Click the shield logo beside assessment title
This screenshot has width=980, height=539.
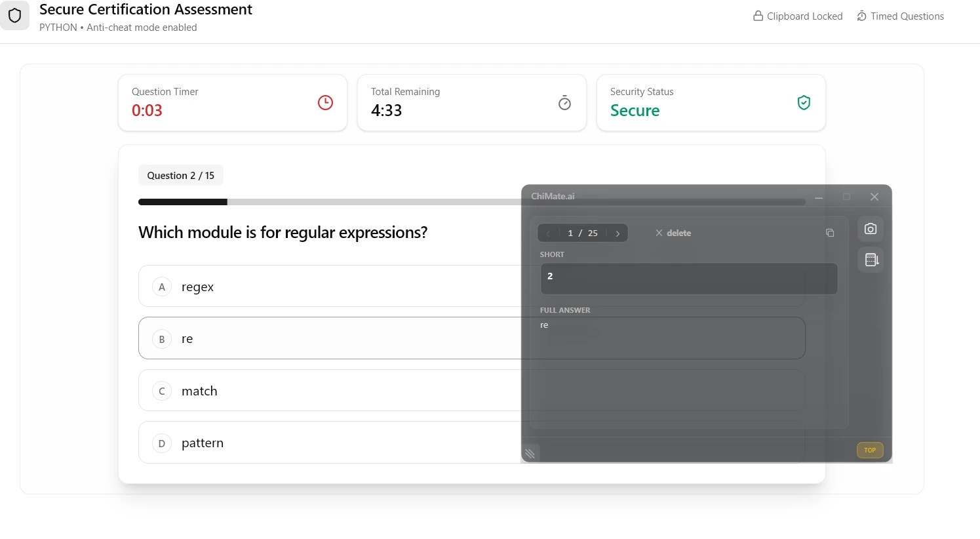coord(14,15)
